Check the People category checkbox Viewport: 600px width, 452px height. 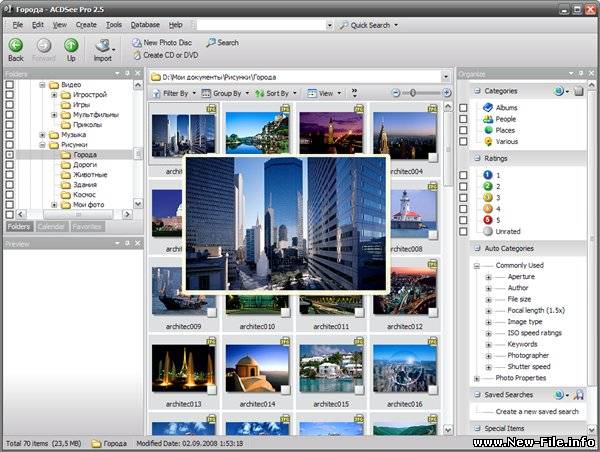click(463, 119)
